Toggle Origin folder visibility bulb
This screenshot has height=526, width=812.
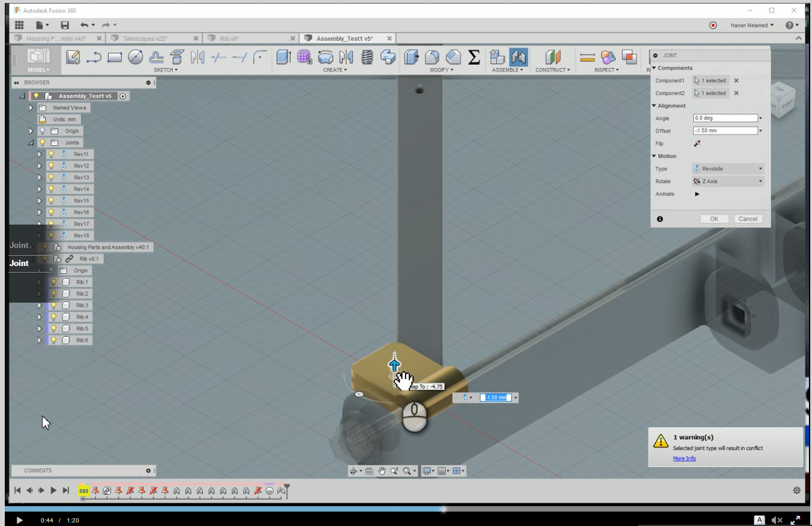[x=42, y=131]
